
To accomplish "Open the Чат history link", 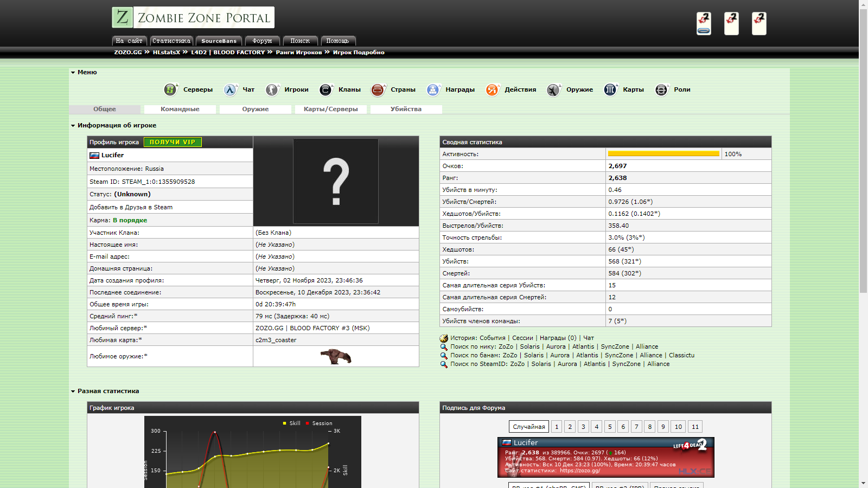I will [589, 338].
